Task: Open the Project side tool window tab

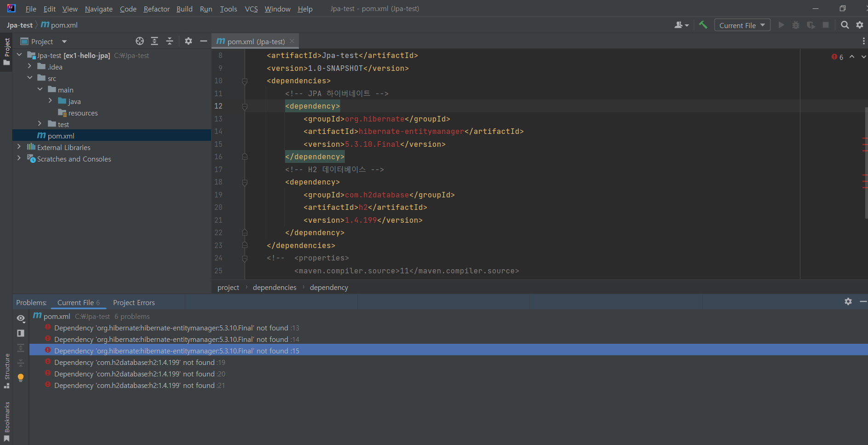Action: coord(6,51)
